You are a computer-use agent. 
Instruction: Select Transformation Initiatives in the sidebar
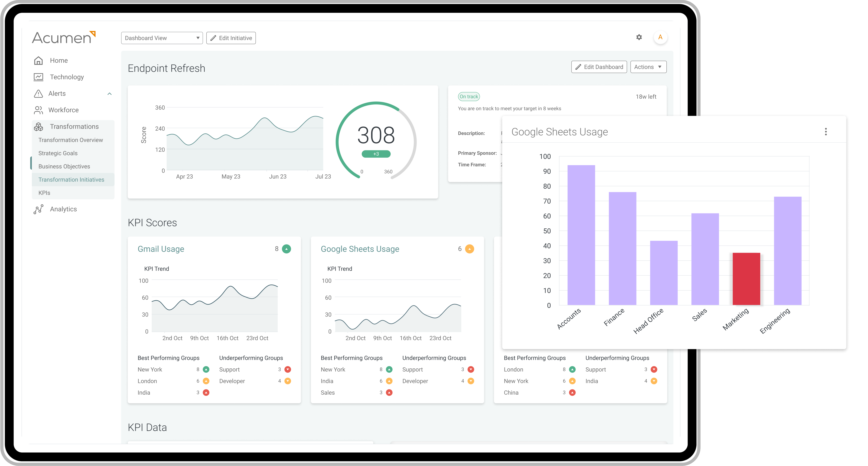[71, 179]
